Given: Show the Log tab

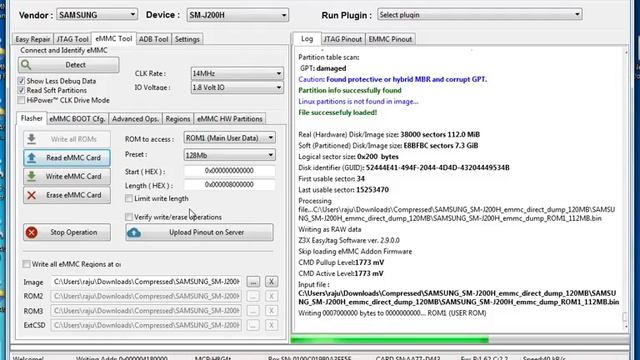Looking at the screenshot, I should point(307,38).
